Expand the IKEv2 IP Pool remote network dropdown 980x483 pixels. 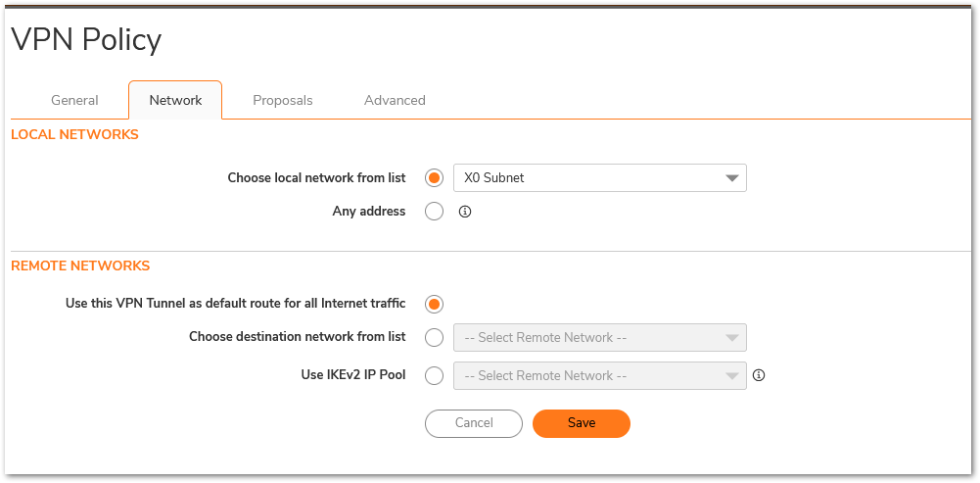click(x=599, y=375)
